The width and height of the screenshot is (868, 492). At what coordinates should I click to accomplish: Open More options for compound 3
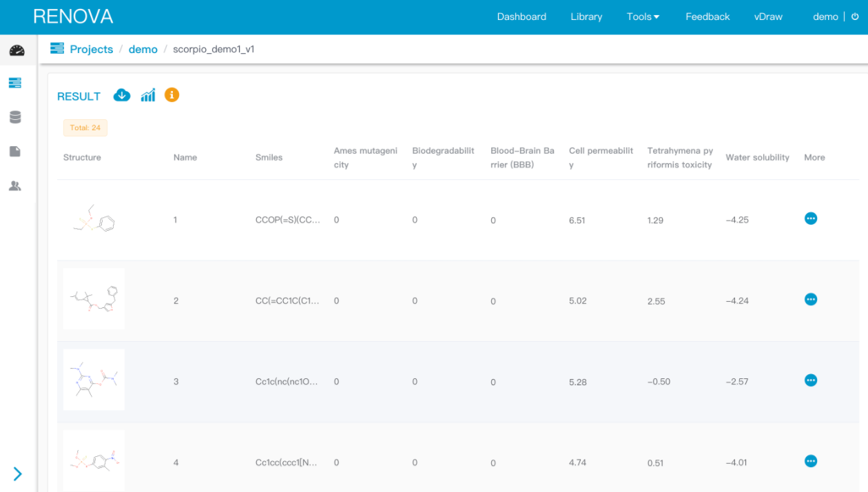click(x=811, y=380)
